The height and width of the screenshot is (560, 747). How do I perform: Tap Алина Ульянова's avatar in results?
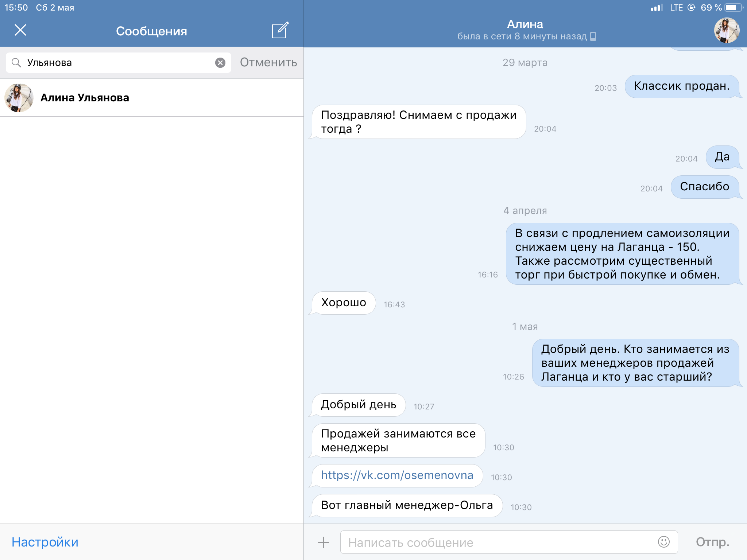coord(19,98)
